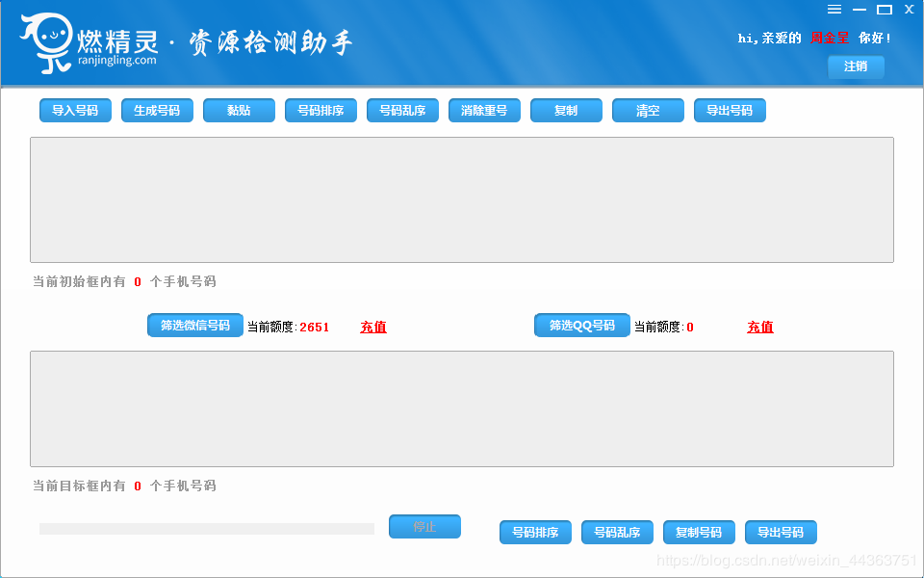This screenshot has width=924, height=578.
Task: Click the 停止 stop button
Action: [424, 527]
